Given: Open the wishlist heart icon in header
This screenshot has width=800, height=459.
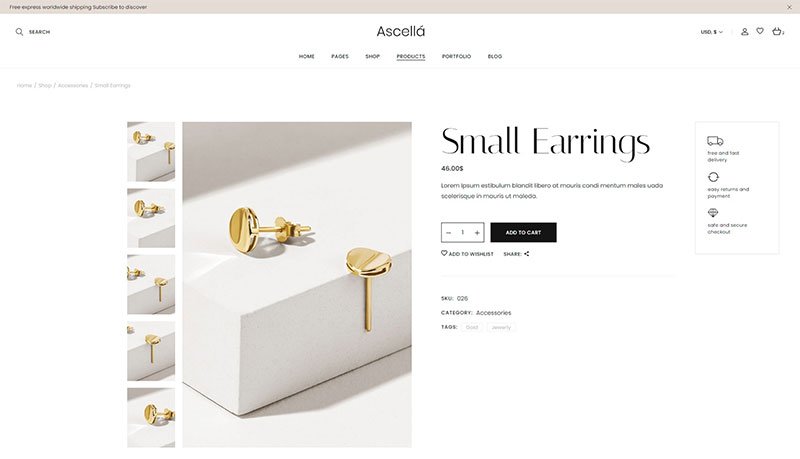Looking at the screenshot, I should [x=760, y=31].
